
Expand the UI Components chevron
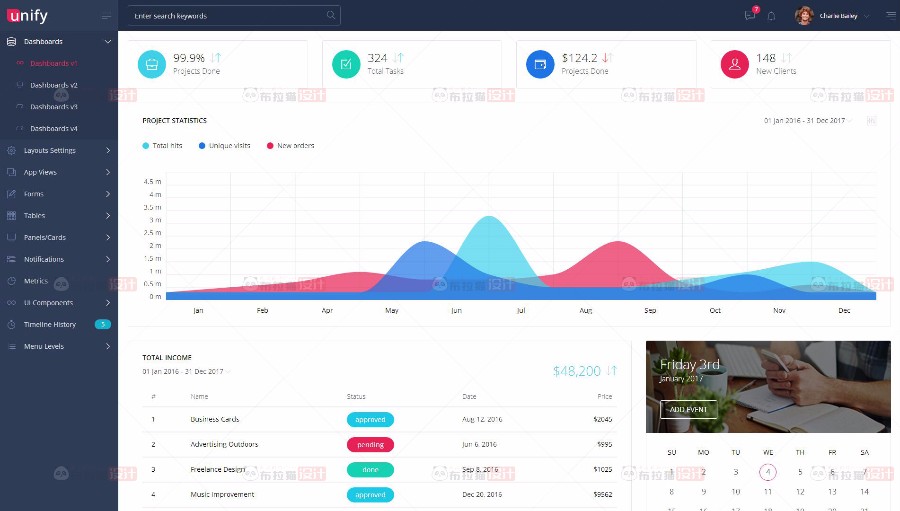coord(108,303)
